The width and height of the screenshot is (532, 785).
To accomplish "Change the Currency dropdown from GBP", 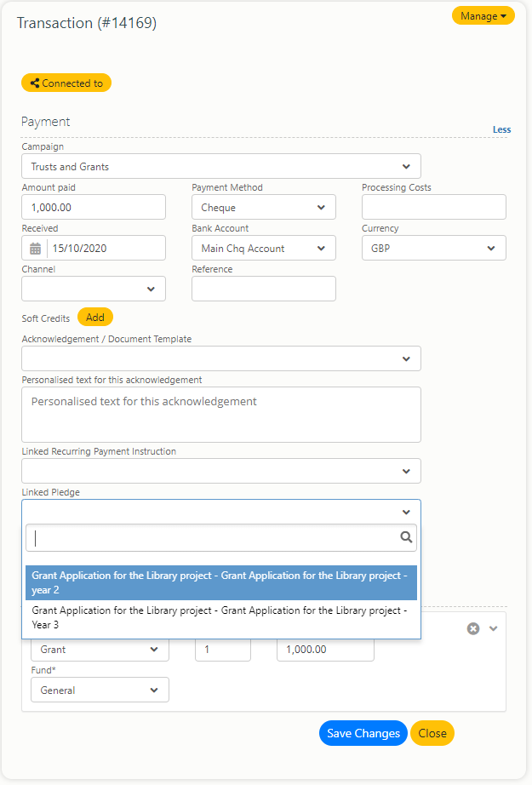I will (434, 249).
